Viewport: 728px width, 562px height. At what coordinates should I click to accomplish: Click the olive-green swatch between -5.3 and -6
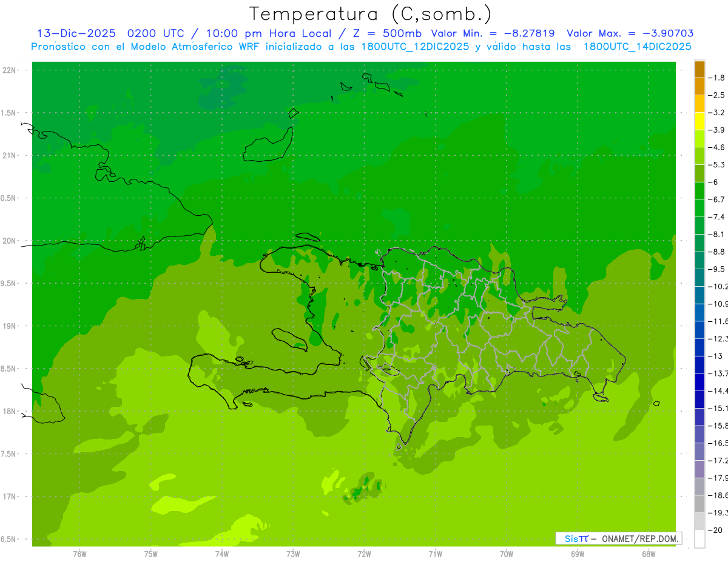tap(700, 173)
